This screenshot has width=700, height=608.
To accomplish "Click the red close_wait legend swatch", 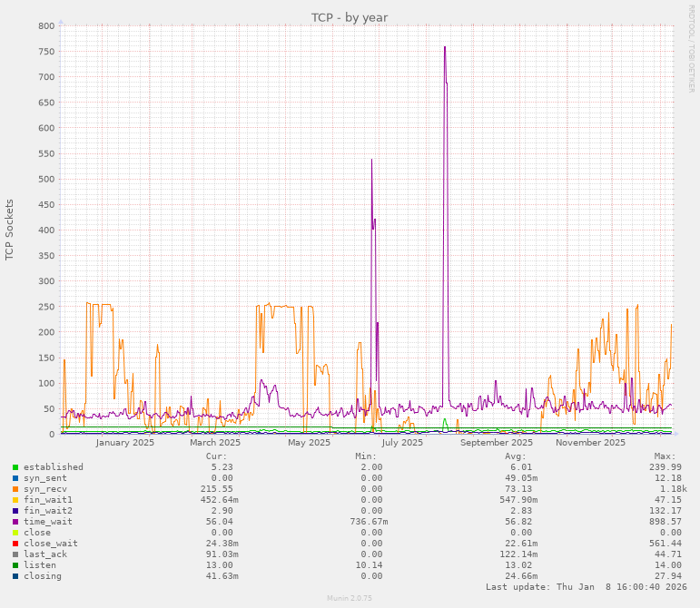I will pos(15,544).
